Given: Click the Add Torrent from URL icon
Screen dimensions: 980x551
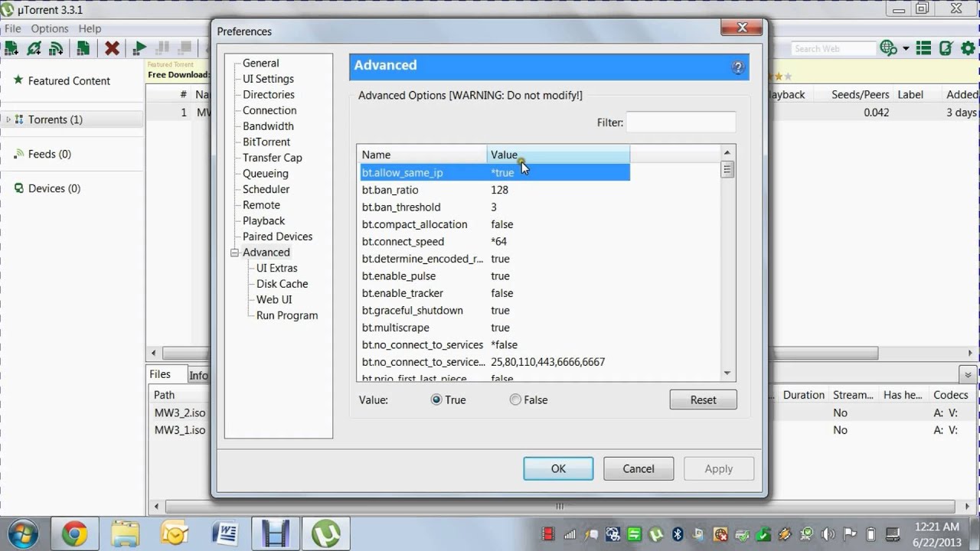Looking at the screenshot, I should [x=34, y=48].
